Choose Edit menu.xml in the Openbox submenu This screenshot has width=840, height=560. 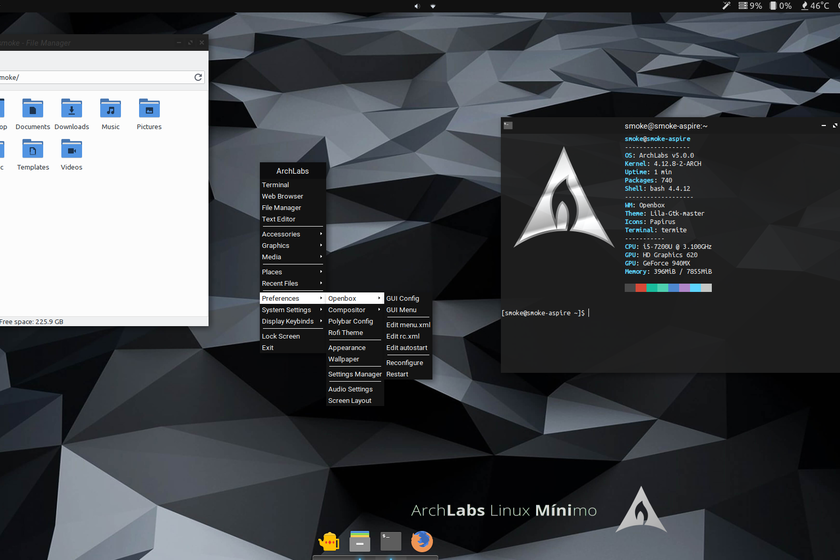pyautogui.click(x=408, y=325)
